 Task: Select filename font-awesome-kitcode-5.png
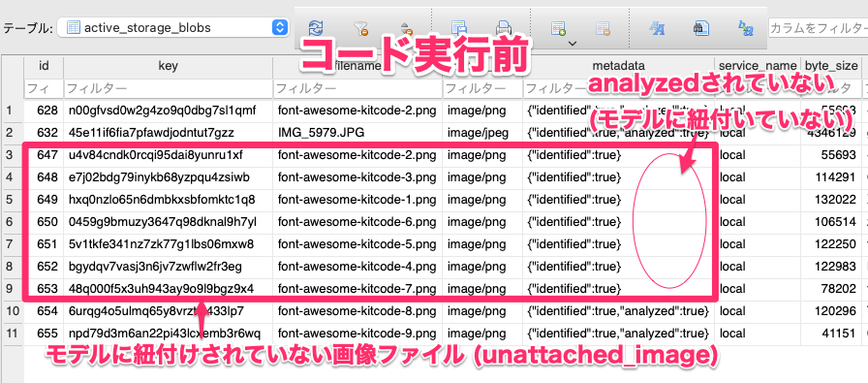357,244
